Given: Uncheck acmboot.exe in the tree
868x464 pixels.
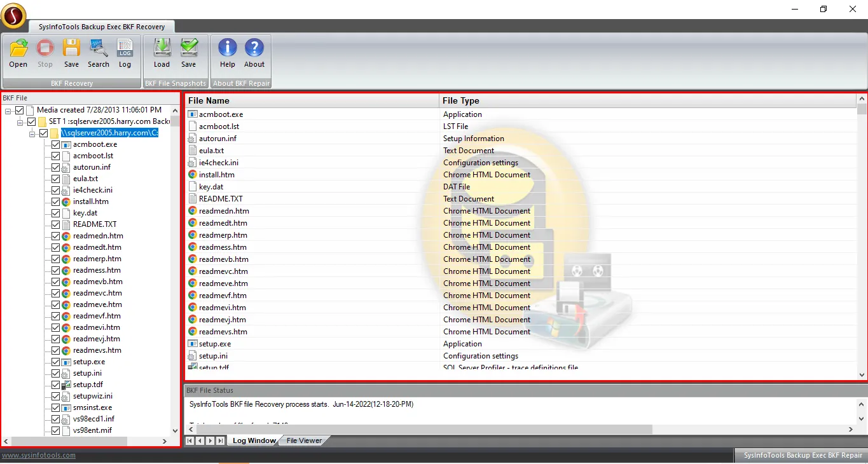Looking at the screenshot, I should click(x=55, y=144).
